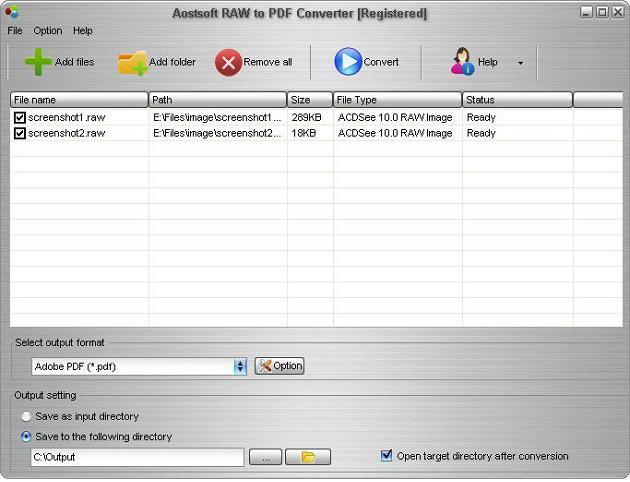Minimize the converter window
630x482 pixels.
(586, 12)
